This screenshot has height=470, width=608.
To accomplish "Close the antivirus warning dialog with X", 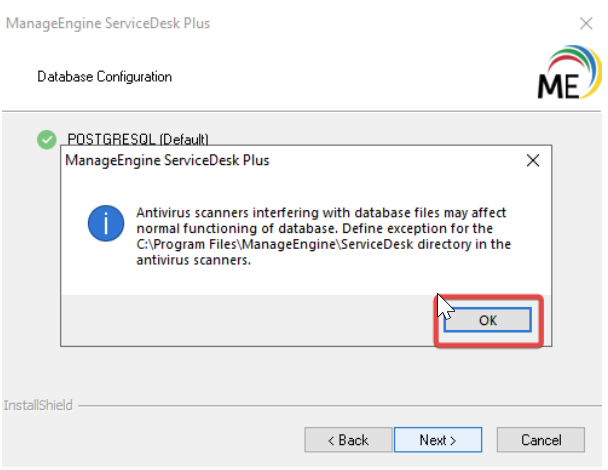I will [x=532, y=160].
